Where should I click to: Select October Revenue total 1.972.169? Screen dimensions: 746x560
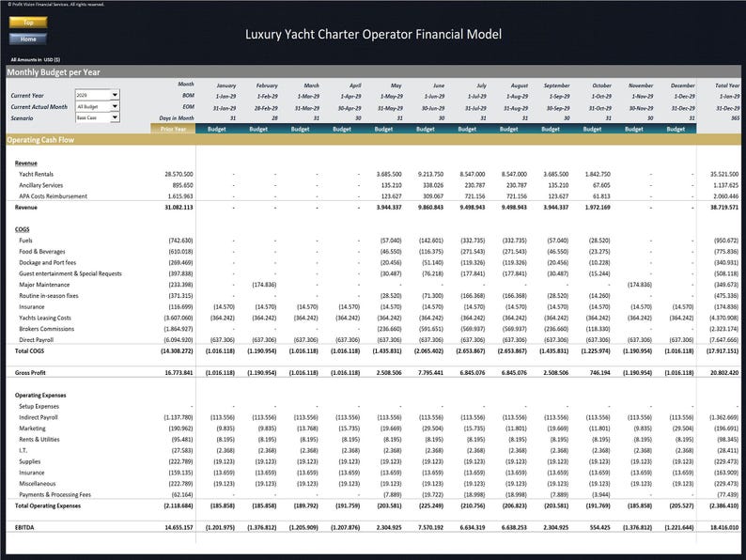point(598,208)
